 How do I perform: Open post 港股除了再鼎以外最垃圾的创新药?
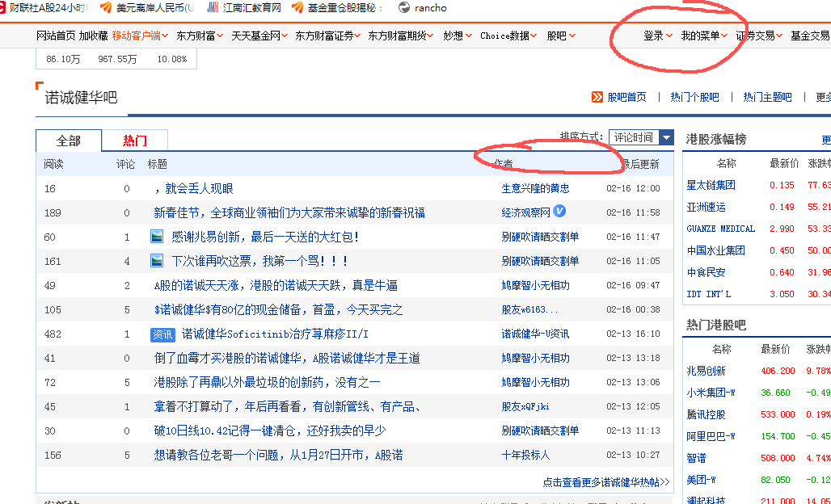point(267,382)
